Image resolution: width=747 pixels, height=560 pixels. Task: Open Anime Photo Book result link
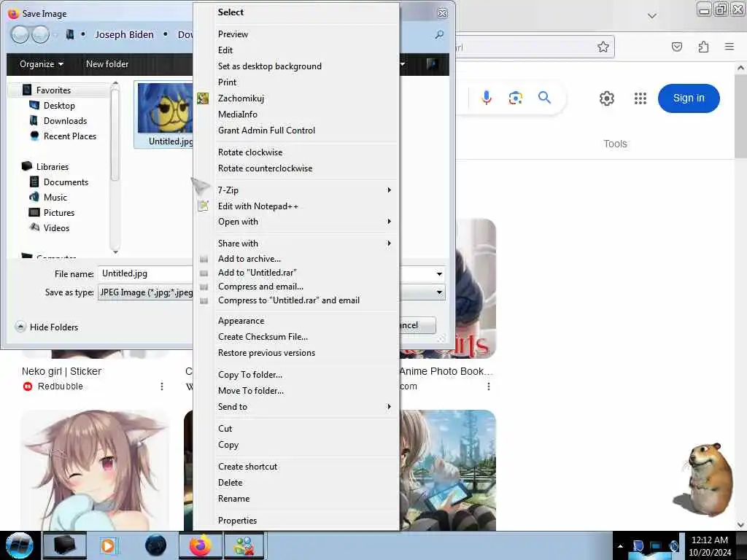click(x=446, y=371)
